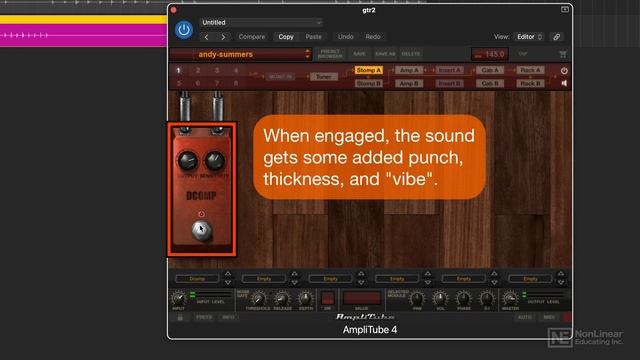Screen dimensions: 640x360
Task: Click Paste in the plug-in header
Action: click(x=313, y=37)
